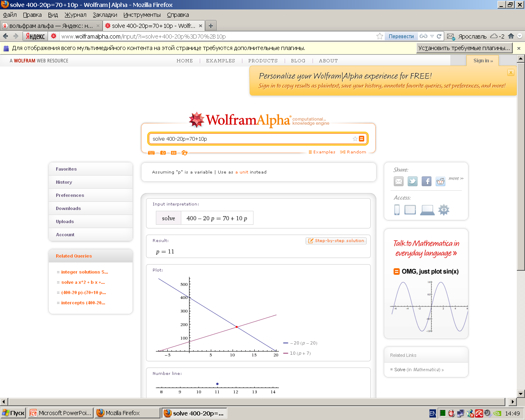Open BLOG in top navigation
The image size is (525, 420).
(298, 61)
